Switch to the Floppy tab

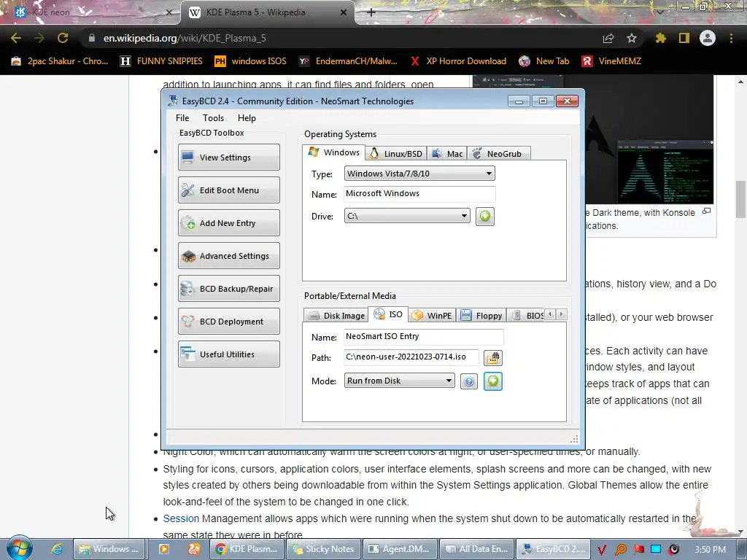[481, 315]
